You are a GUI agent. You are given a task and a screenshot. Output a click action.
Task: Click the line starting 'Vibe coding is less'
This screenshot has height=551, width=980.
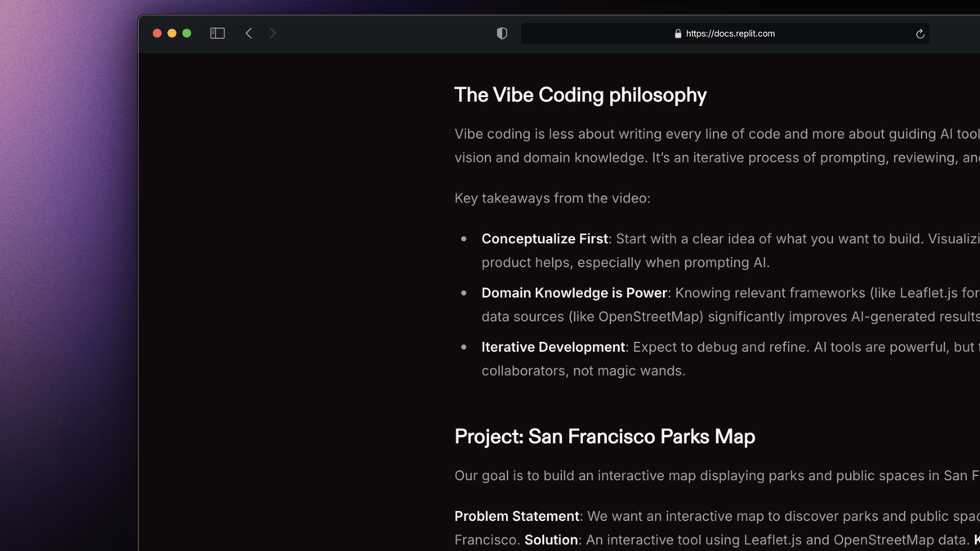(x=717, y=134)
